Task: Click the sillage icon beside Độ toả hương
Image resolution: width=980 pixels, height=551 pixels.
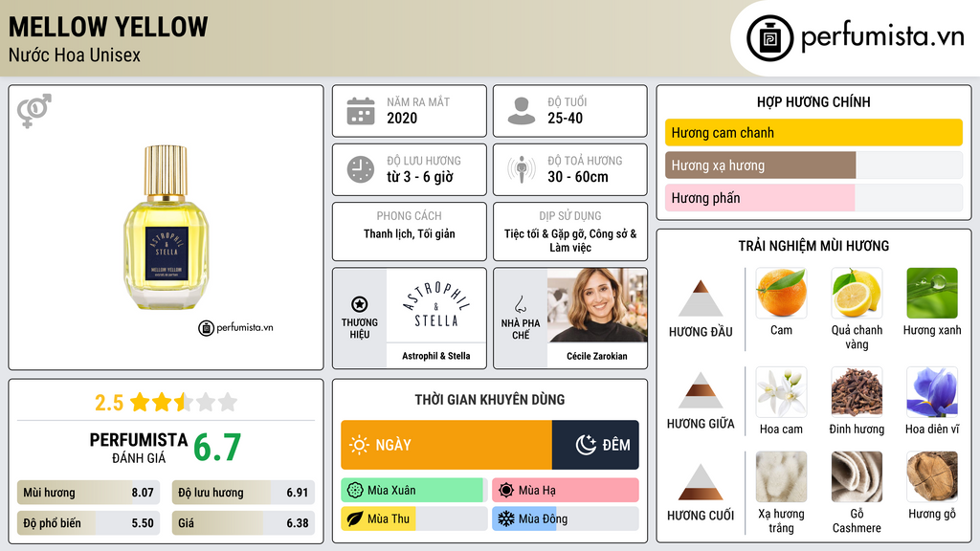Action: pyautogui.click(x=522, y=169)
